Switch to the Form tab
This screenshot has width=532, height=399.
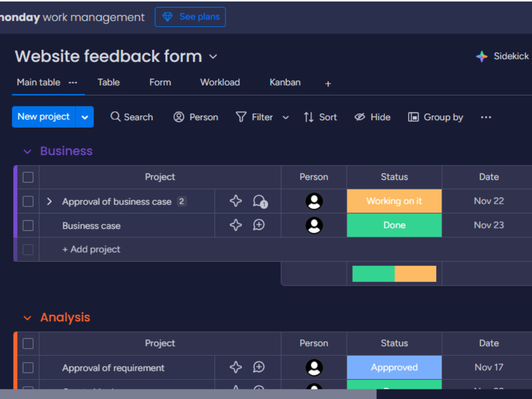tap(160, 82)
